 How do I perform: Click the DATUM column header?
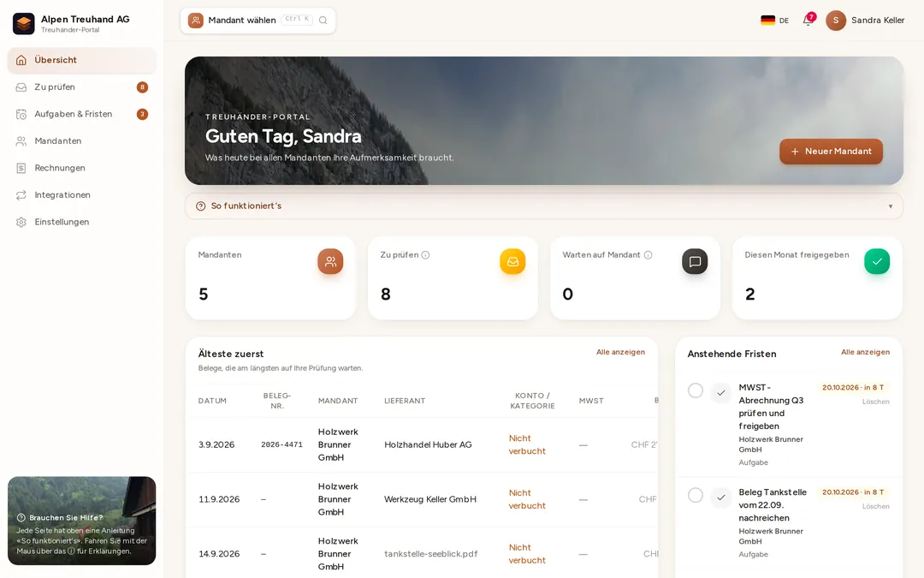pyautogui.click(x=212, y=401)
